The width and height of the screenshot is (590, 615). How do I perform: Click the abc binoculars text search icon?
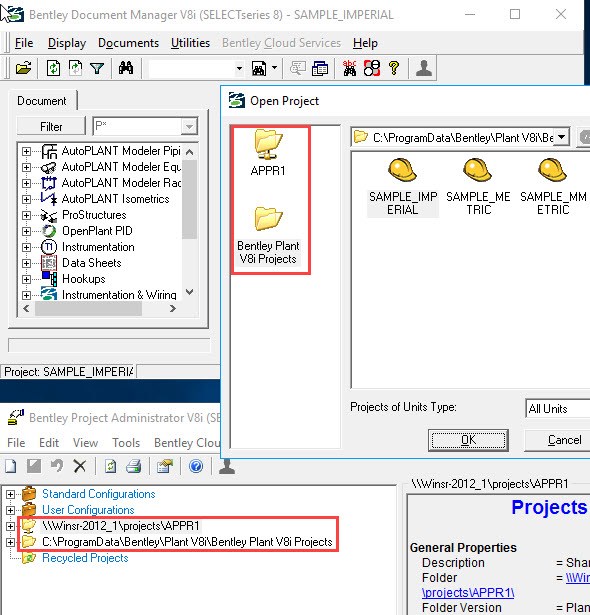click(x=350, y=68)
